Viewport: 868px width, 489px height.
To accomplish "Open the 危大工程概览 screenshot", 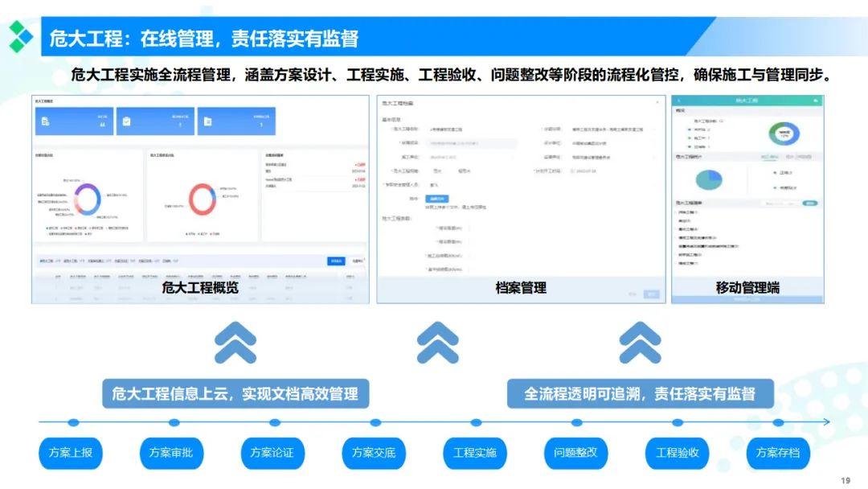I will pos(200,199).
